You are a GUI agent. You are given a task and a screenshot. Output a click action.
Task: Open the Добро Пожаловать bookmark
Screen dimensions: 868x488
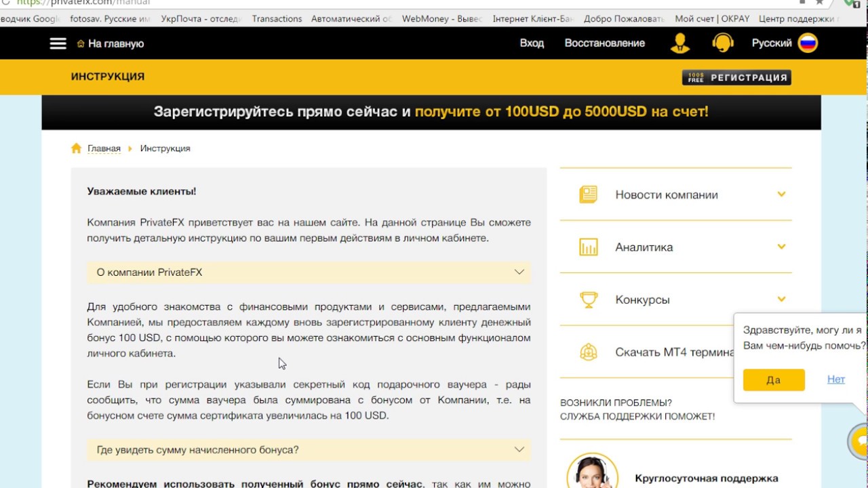point(624,19)
